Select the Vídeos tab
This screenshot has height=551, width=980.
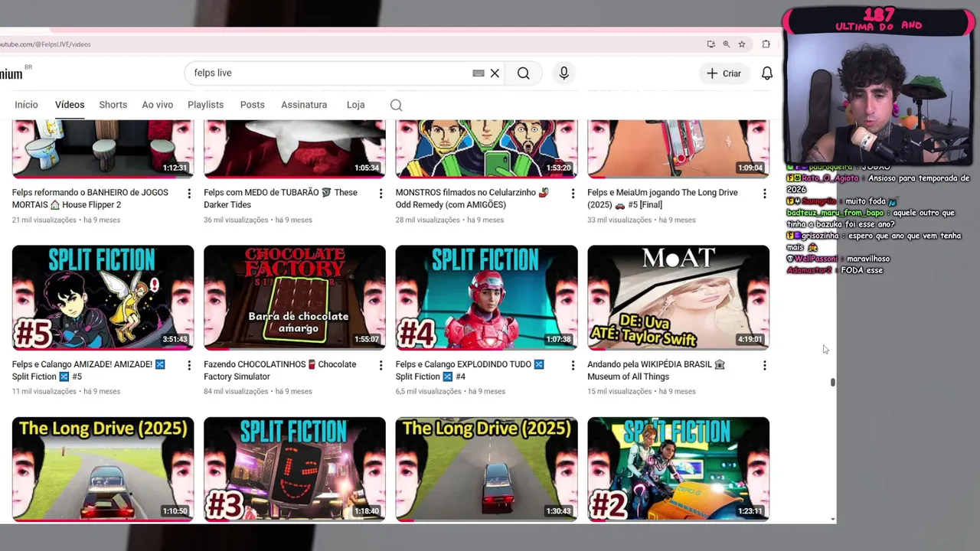(70, 105)
